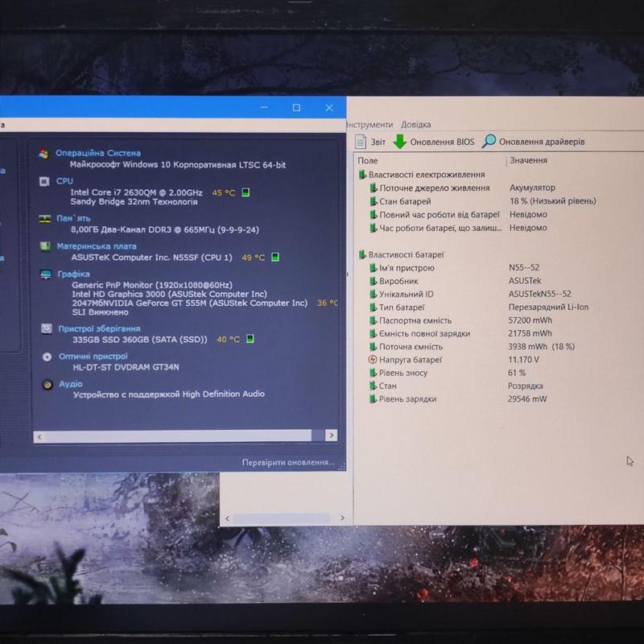Select the Властивості батареї group row
Viewport: 644px width, 644px height.
407,254
